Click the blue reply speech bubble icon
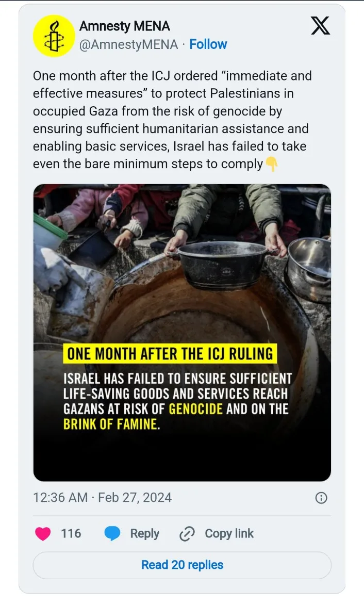This screenshot has height=606, width=364. (x=112, y=534)
